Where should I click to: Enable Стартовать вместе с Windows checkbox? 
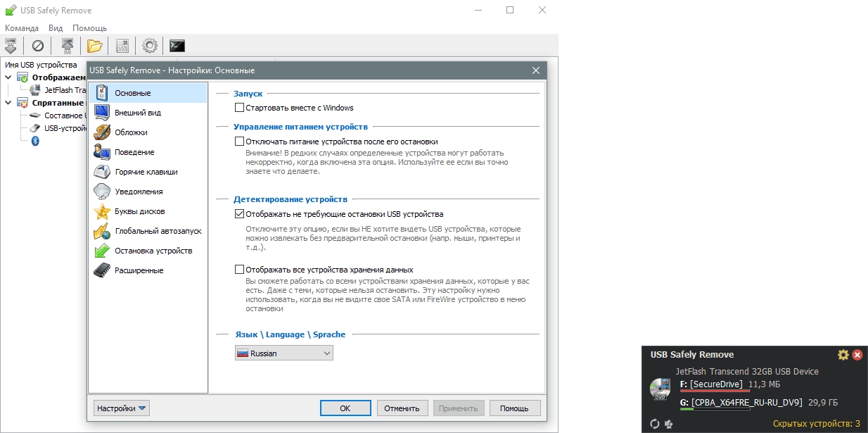tap(239, 108)
